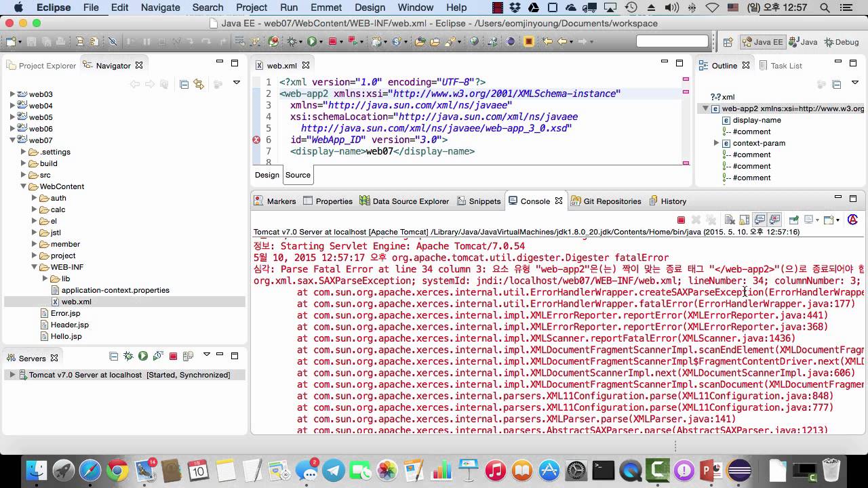Screen dimensions: 868x488
Task: Open the History tab
Action: 668,201
